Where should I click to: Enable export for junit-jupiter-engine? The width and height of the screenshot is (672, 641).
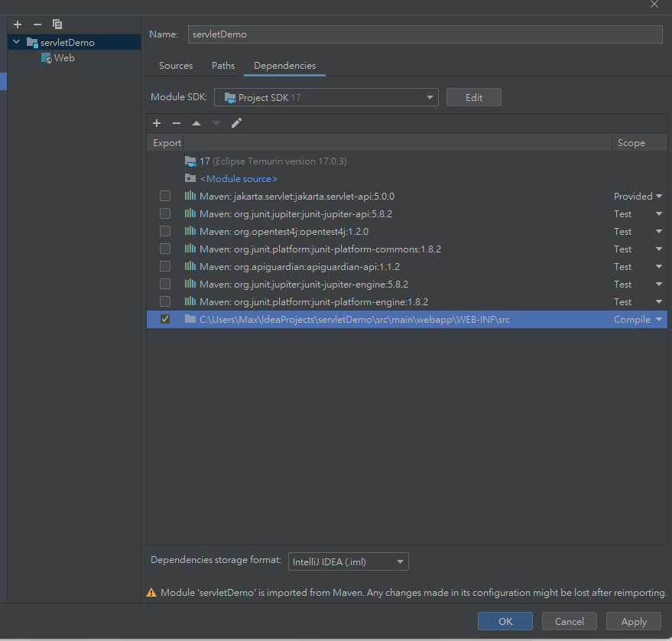pyautogui.click(x=165, y=284)
